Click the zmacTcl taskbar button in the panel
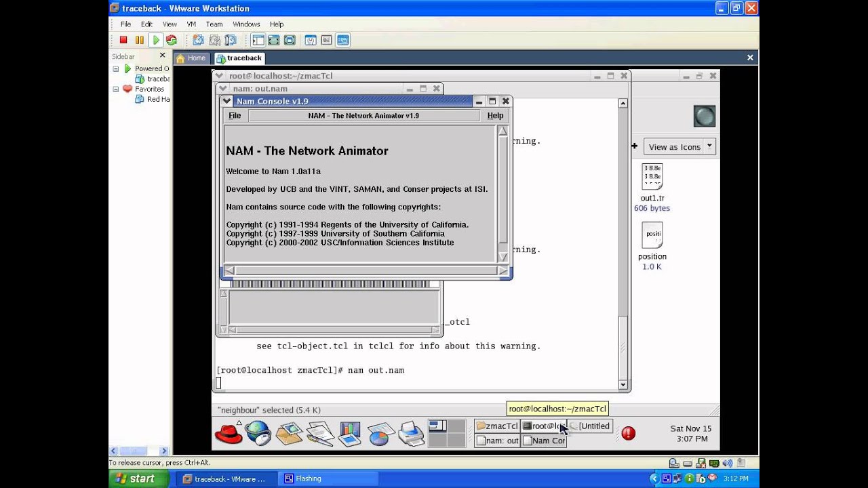This screenshot has height=488, width=868. coord(497,426)
